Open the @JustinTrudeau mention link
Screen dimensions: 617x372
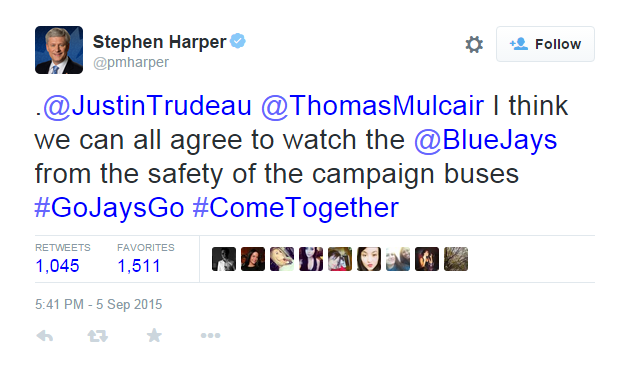pyautogui.click(x=147, y=105)
